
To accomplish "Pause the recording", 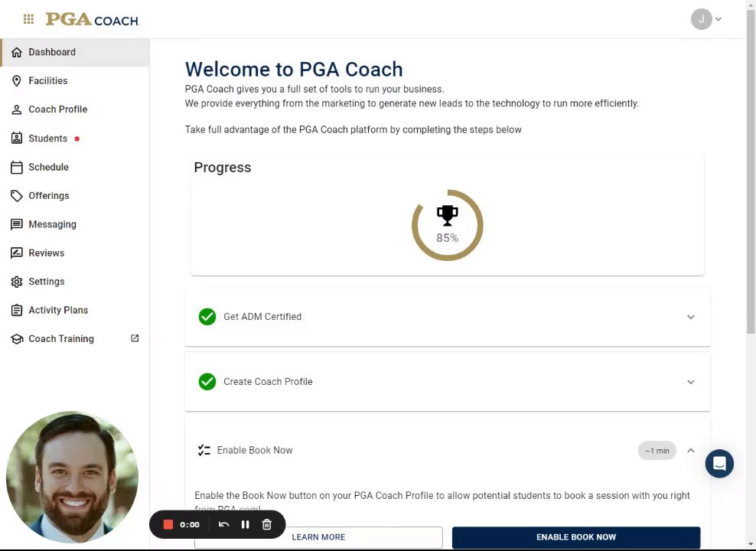I will coord(246,524).
